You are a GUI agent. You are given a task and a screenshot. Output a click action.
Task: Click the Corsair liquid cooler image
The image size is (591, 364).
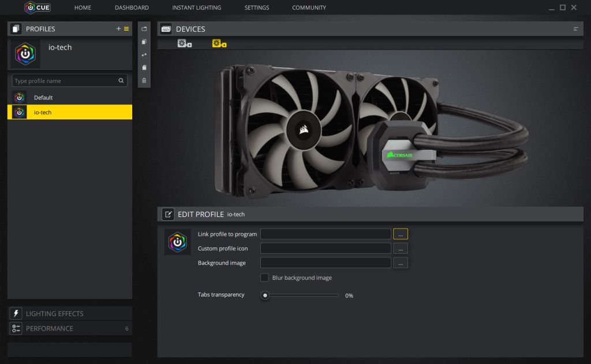(x=371, y=130)
